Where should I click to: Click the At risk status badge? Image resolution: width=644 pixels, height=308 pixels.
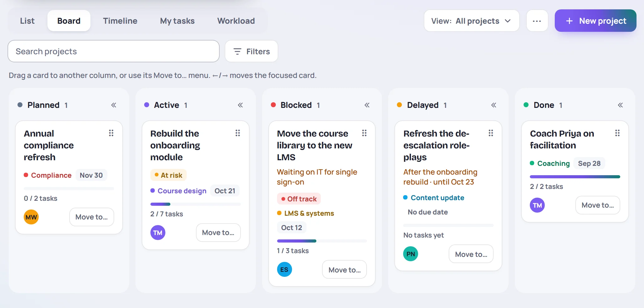(168, 175)
